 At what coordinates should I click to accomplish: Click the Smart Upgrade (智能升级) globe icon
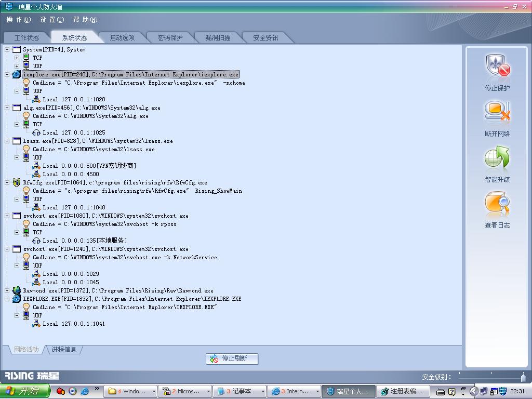[497, 157]
